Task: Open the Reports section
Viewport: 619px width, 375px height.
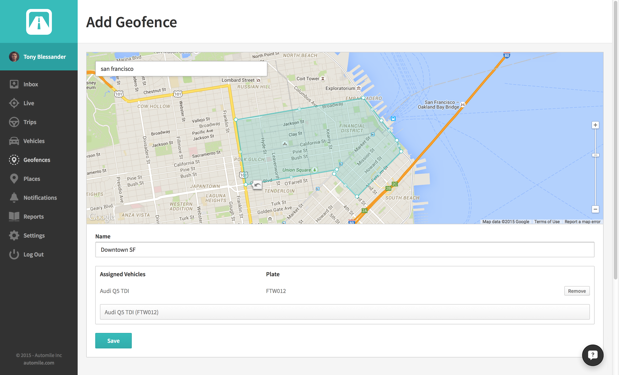Action: point(39,217)
